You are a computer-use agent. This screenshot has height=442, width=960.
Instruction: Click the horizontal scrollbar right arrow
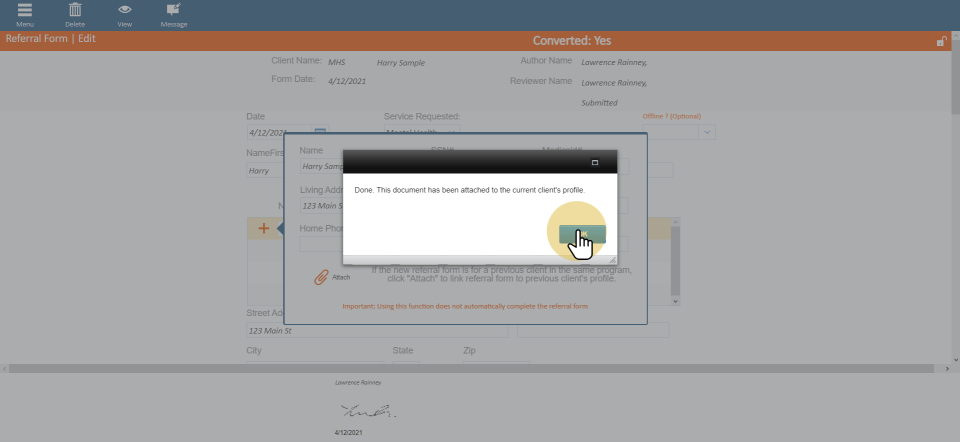click(x=947, y=369)
